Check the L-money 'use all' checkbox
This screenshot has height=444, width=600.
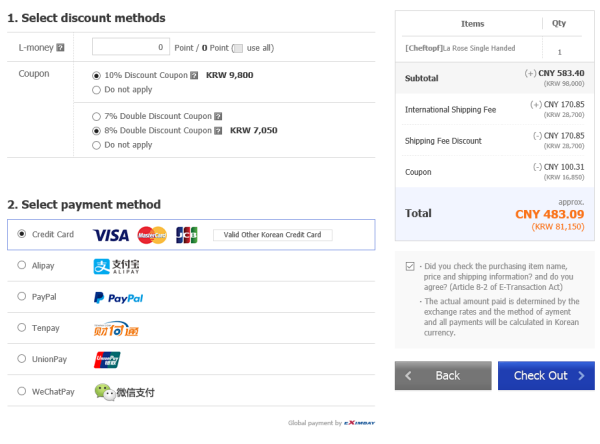tap(238, 48)
